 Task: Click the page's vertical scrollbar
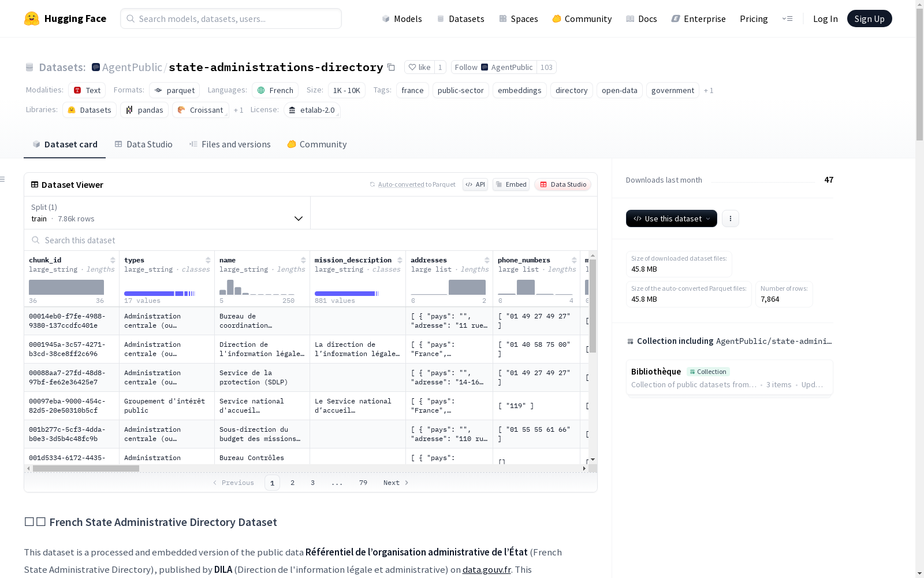click(919, 75)
